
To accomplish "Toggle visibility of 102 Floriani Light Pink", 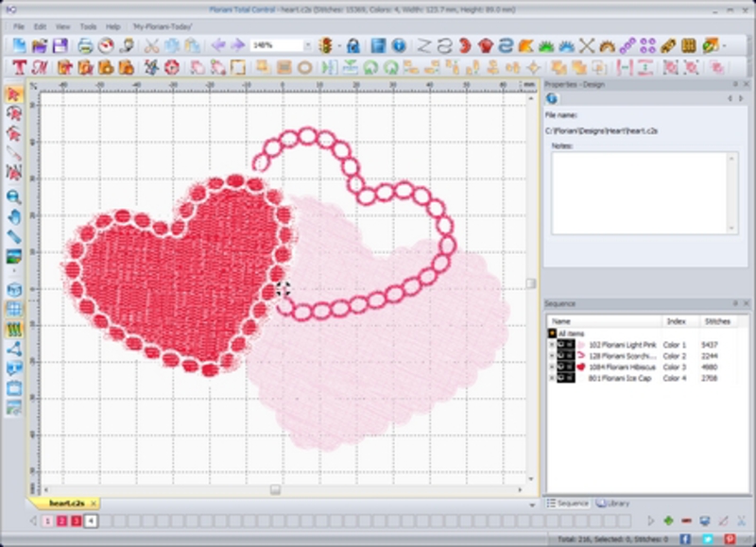I will [562, 345].
